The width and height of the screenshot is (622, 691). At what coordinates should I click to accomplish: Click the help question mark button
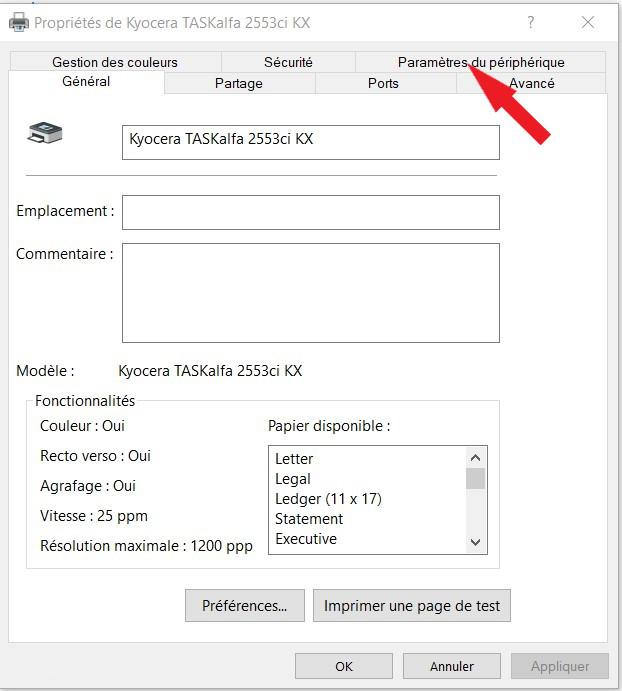coord(531,22)
